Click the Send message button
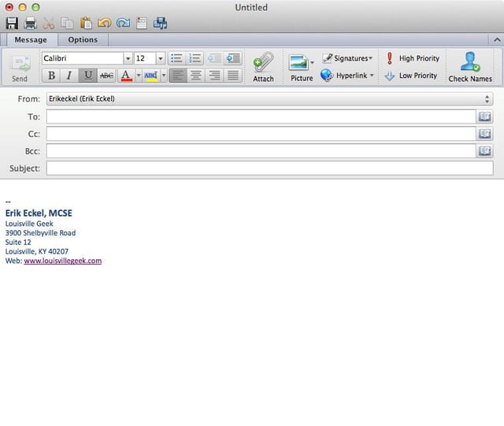This screenshot has width=504, height=426. pos(20,69)
